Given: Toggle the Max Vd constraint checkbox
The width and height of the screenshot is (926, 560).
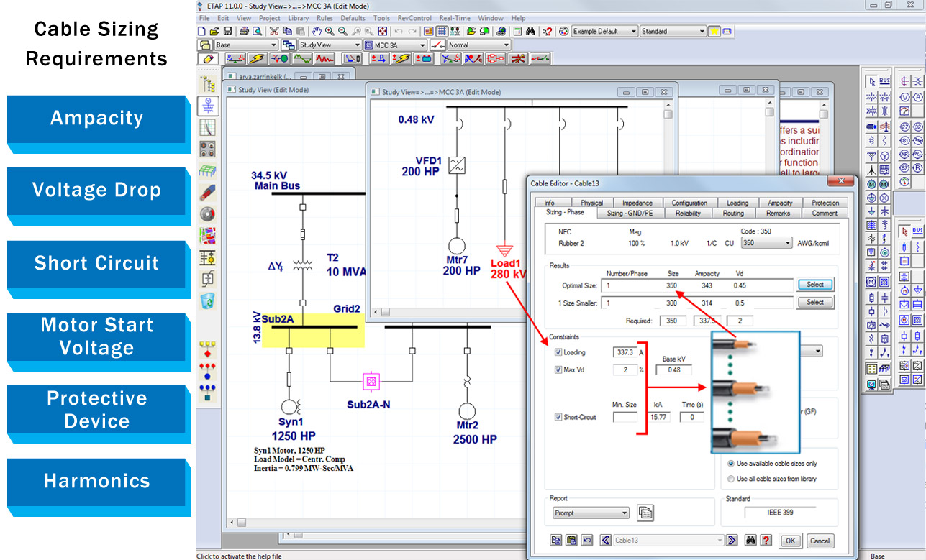Looking at the screenshot, I should click(x=558, y=369).
